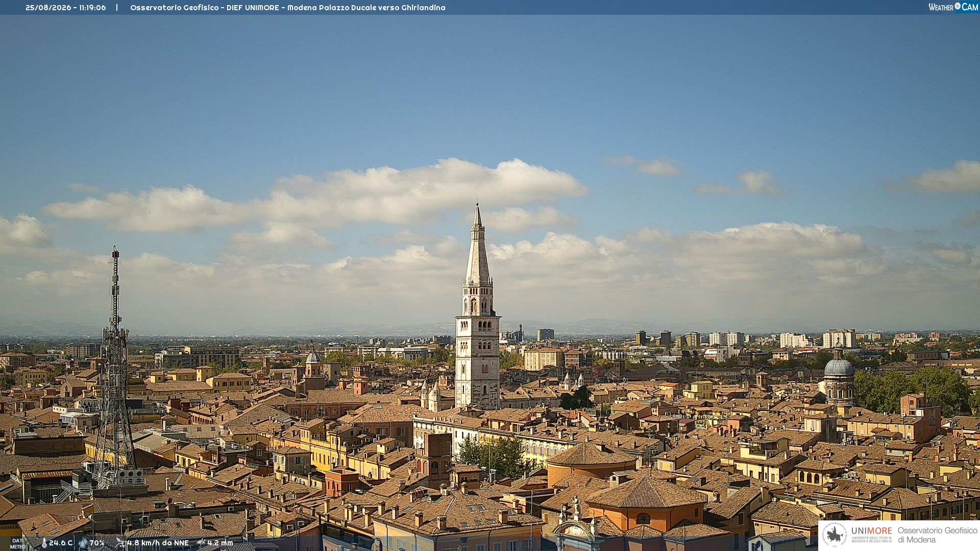Viewport: 980px width, 551px height.
Task: Click the DATI METEO label
Action: pyautogui.click(x=18, y=544)
